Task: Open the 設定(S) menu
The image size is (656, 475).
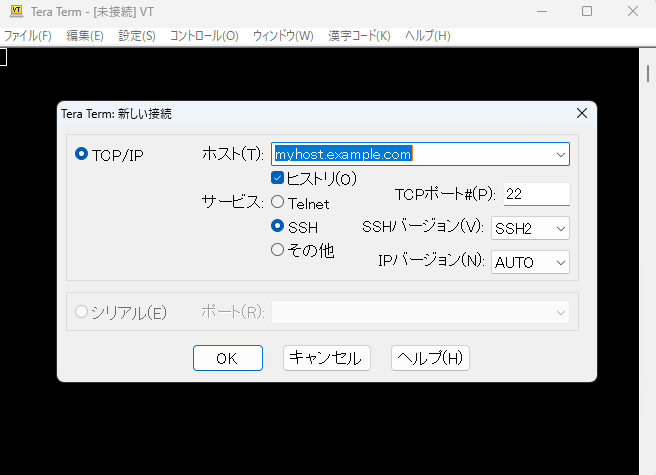Action: point(137,35)
